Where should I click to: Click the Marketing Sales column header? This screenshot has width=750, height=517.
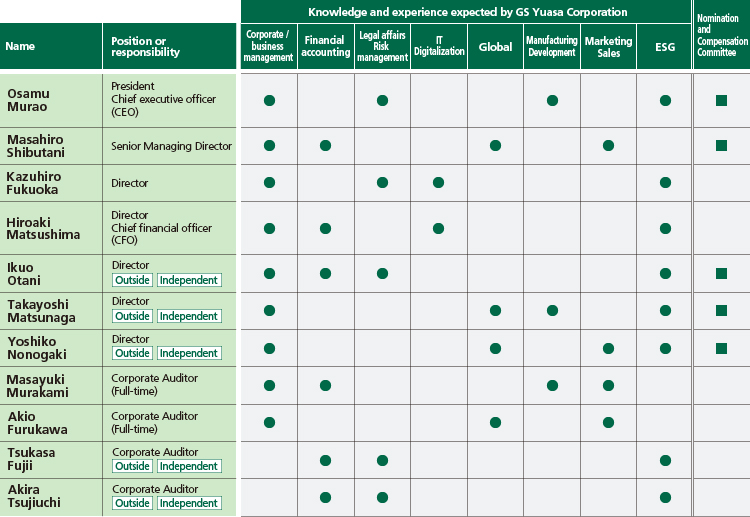click(608, 46)
